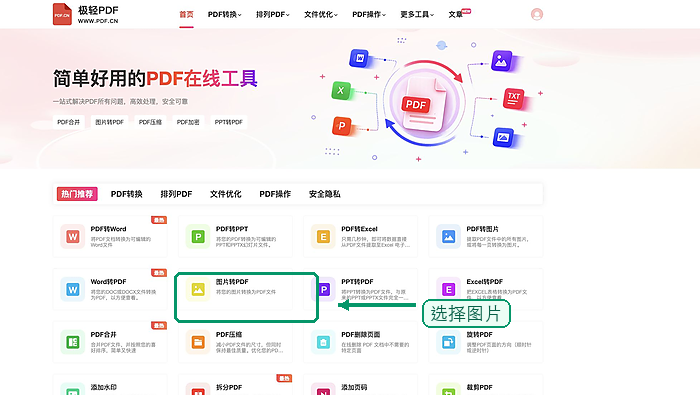Click the Excel转PDF card title text
The height and width of the screenshot is (395, 700).
click(x=485, y=282)
